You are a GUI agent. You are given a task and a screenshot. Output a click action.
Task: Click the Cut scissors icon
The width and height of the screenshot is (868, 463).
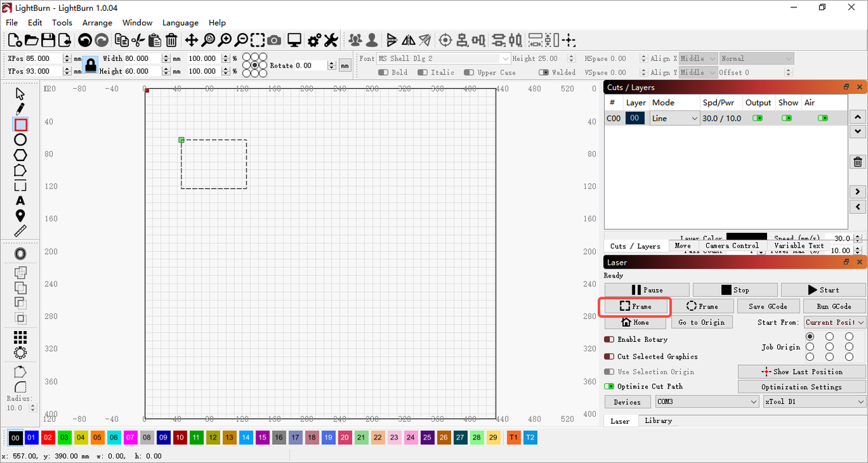[x=138, y=41]
